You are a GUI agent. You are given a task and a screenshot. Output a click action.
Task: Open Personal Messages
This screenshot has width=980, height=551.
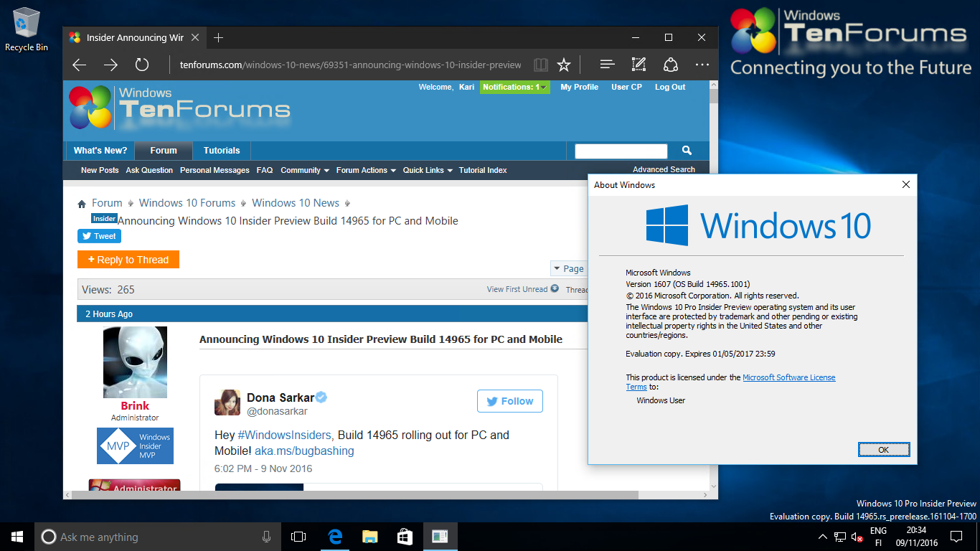tap(215, 170)
